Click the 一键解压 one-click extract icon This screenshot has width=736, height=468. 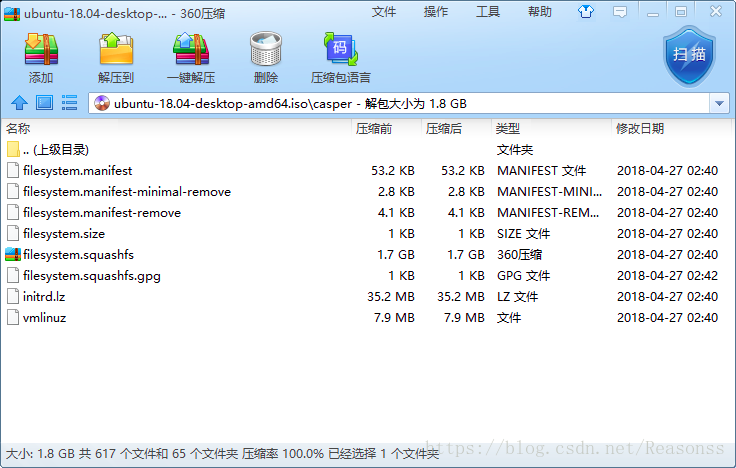point(191,49)
